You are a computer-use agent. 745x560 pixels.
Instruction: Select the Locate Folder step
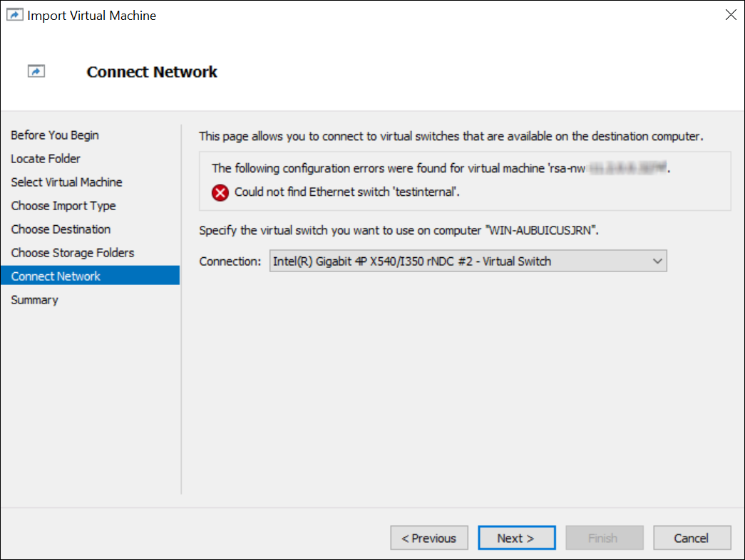point(46,159)
